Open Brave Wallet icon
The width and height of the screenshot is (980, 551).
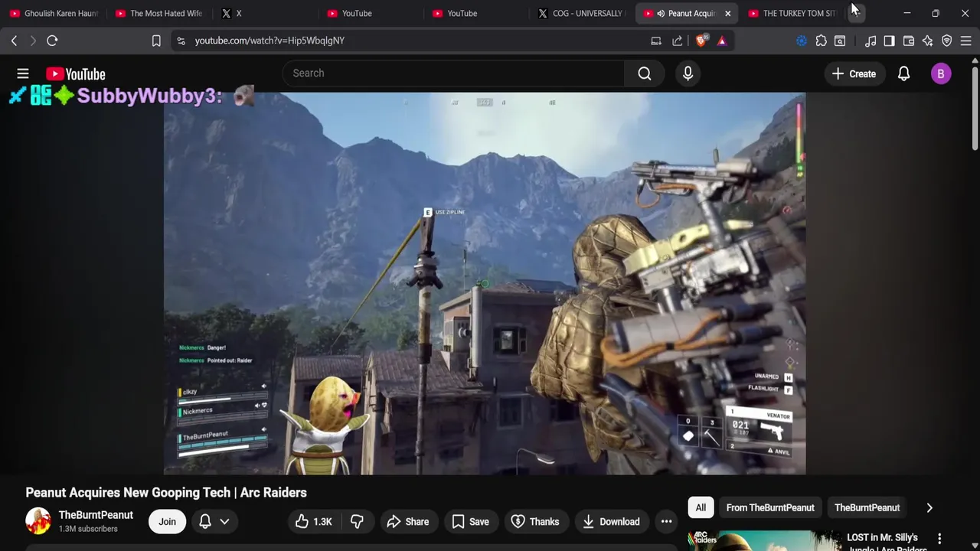point(909,41)
